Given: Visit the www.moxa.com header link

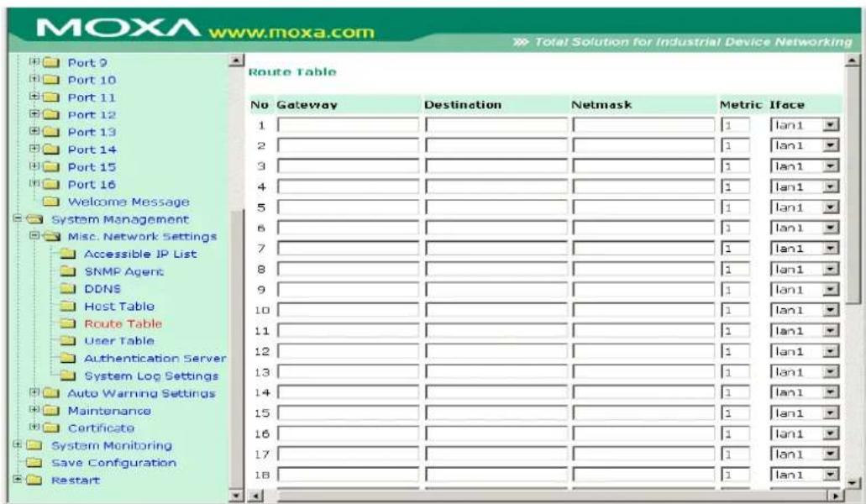Looking at the screenshot, I should 291,32.
